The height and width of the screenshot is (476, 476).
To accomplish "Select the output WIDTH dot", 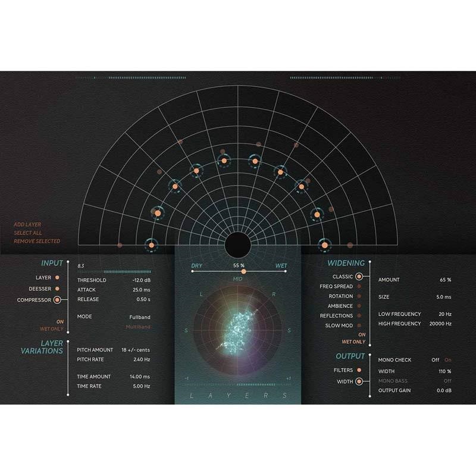I will (x=359, y=381).
